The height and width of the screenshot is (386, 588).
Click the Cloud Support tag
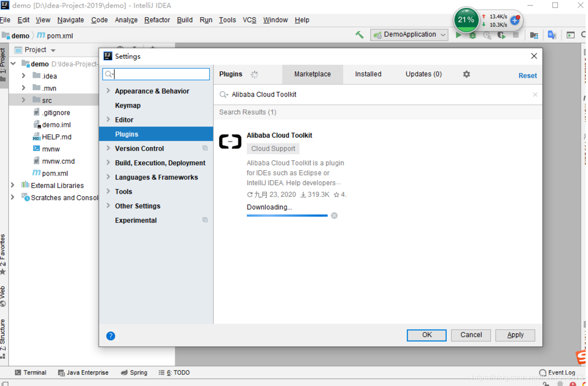(273, 149)
